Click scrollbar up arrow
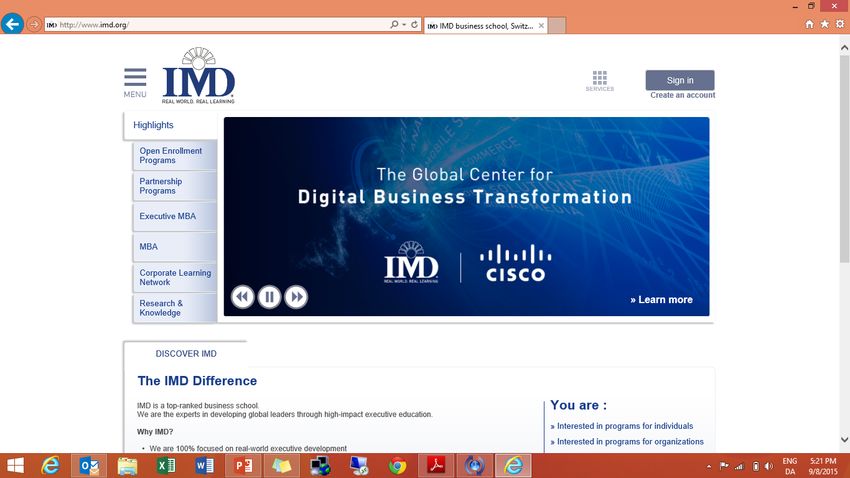The image size is (850, 478). point(845,48)
